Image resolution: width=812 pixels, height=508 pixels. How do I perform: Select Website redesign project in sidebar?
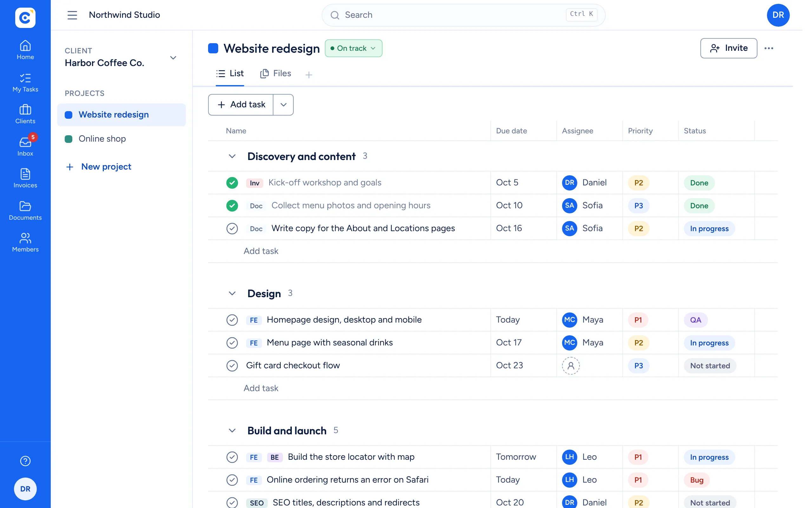(x=121, y=115)
